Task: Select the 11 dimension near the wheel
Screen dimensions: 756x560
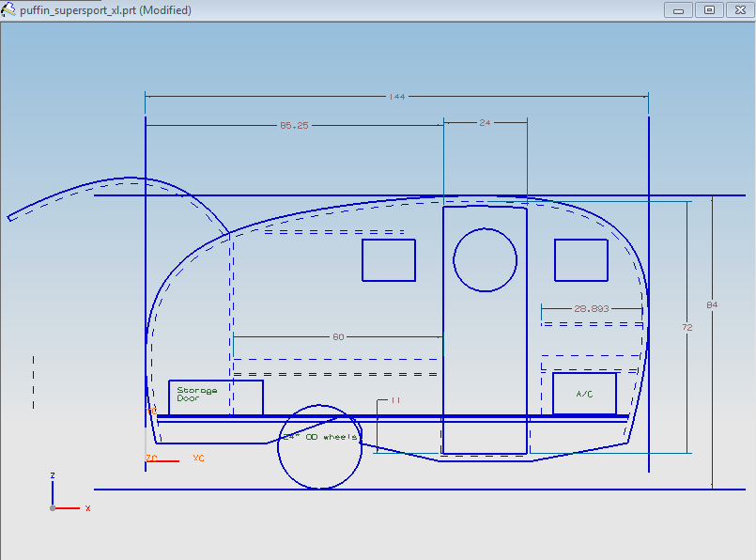Action: click(x=395, y=400)
